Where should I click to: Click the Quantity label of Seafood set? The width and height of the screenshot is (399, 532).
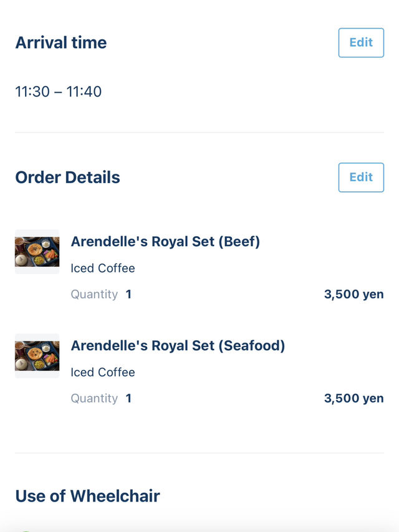coord(94,399)
